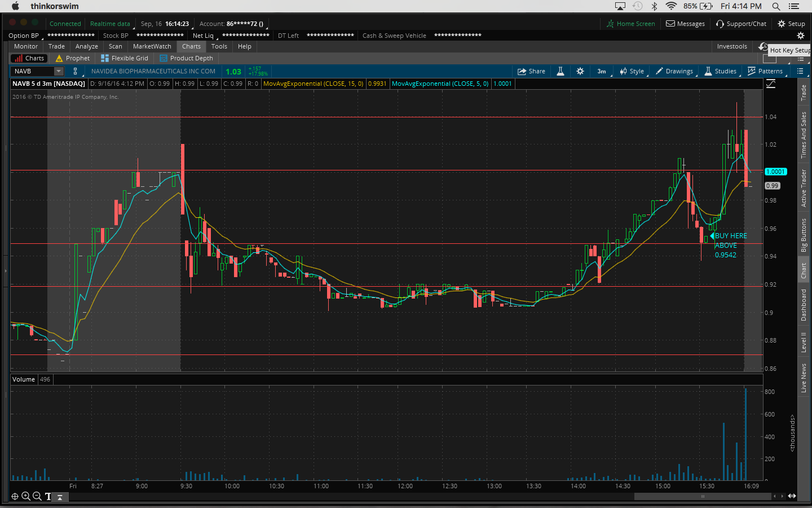Open the Big Buttons side tab

pyautogui.click(x=804, y=235)
